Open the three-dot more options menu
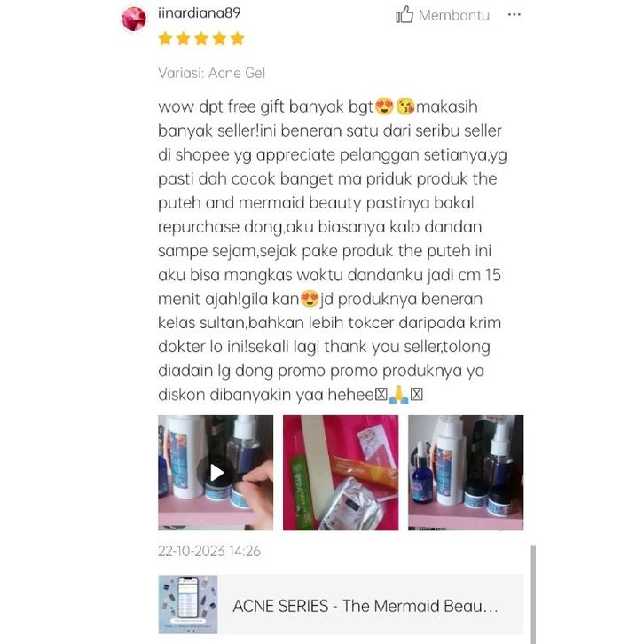 click(x=514, y=15)
